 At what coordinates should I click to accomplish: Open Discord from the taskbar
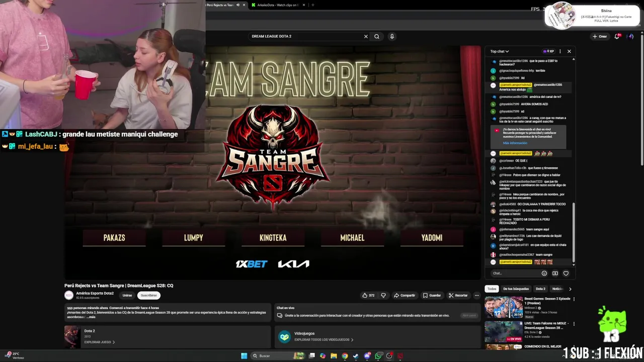367,356
